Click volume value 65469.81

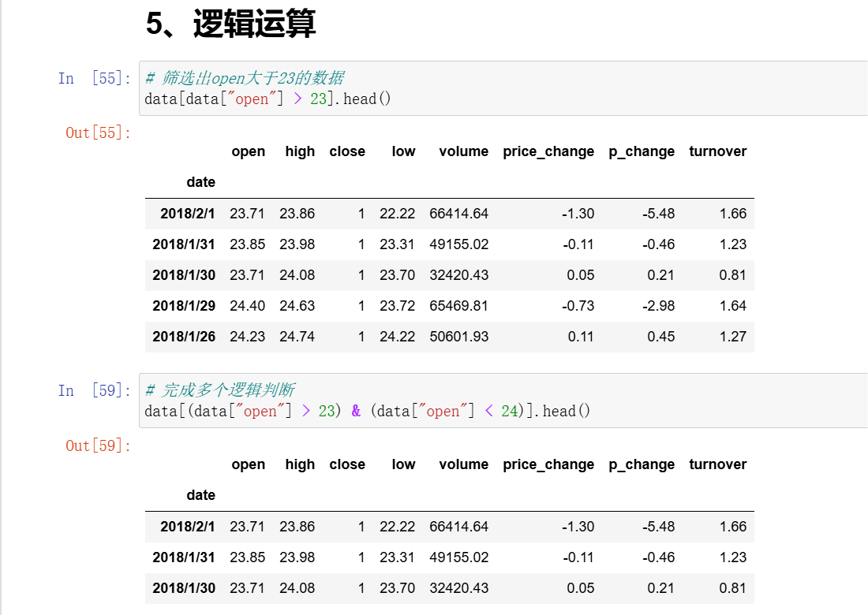tap(459, 306)
